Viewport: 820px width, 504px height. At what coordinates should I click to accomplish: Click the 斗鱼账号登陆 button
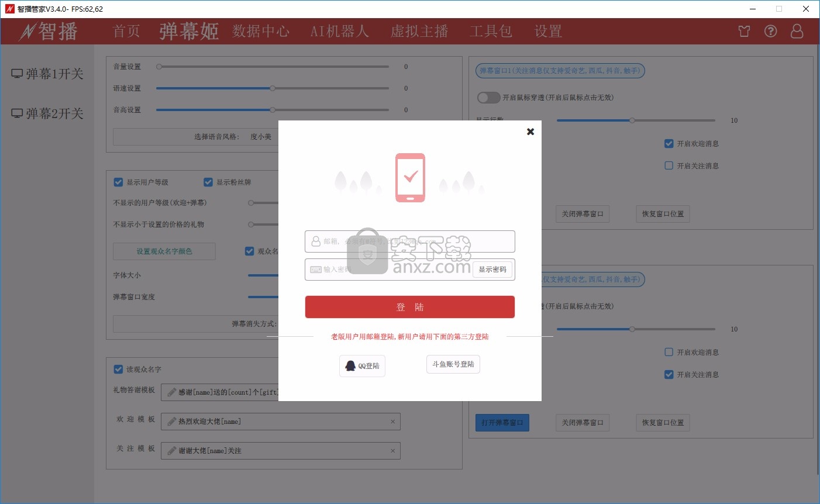(x=453, y=364)
